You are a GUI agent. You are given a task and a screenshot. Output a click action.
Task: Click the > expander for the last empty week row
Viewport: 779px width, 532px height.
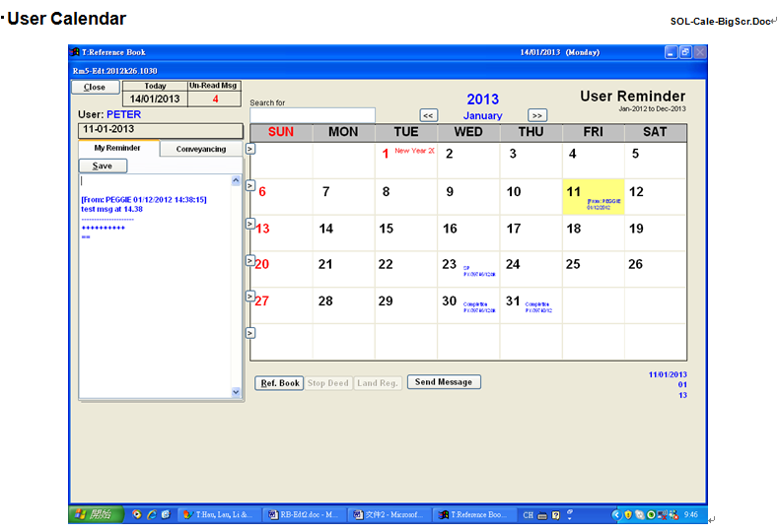[x=250, y=333]
